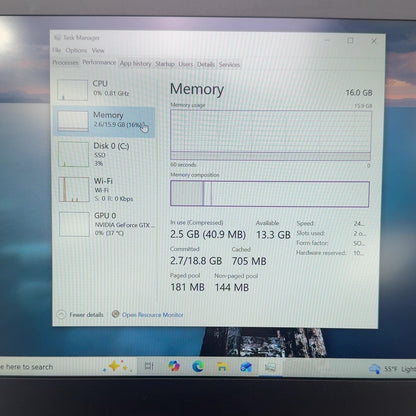Click the Form factor label
This screenshot has width=416, height=416.
pos(312,243)
